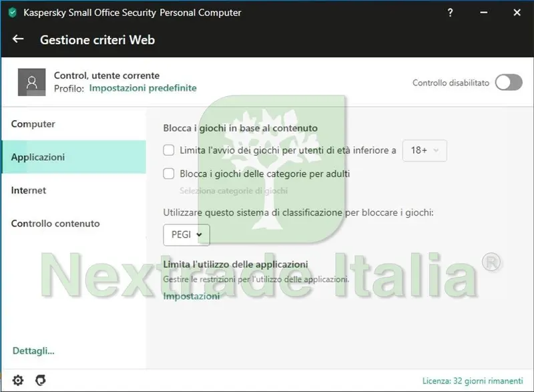534x392 pixels.
Task: Open help with the question mark
Action: pyautogui.click(x=450, y=13)
